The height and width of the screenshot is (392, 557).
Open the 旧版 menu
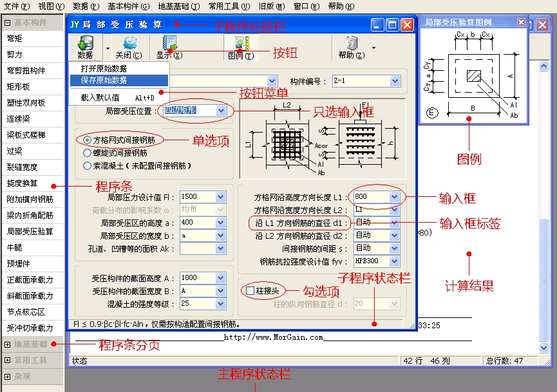(272, 6)
